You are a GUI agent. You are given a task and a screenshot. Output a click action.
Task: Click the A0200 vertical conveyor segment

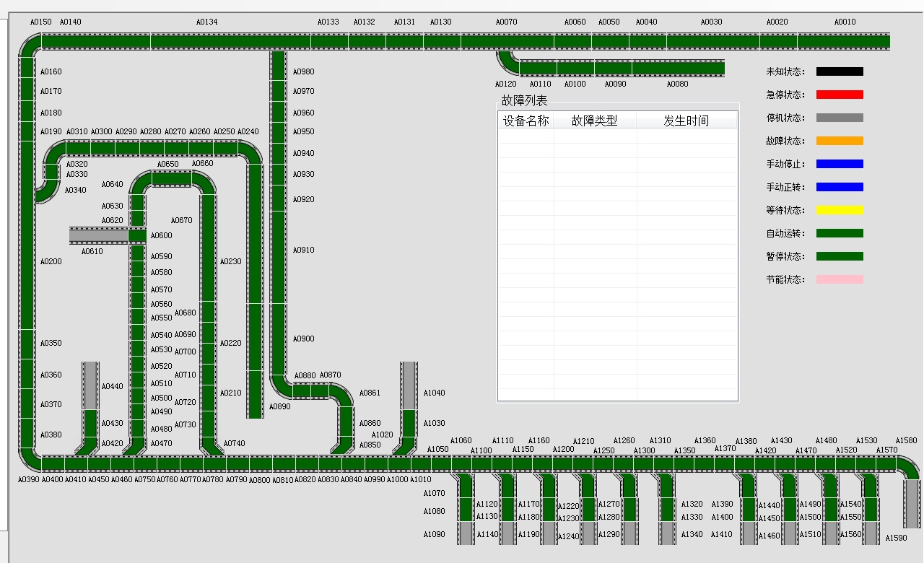27,260
